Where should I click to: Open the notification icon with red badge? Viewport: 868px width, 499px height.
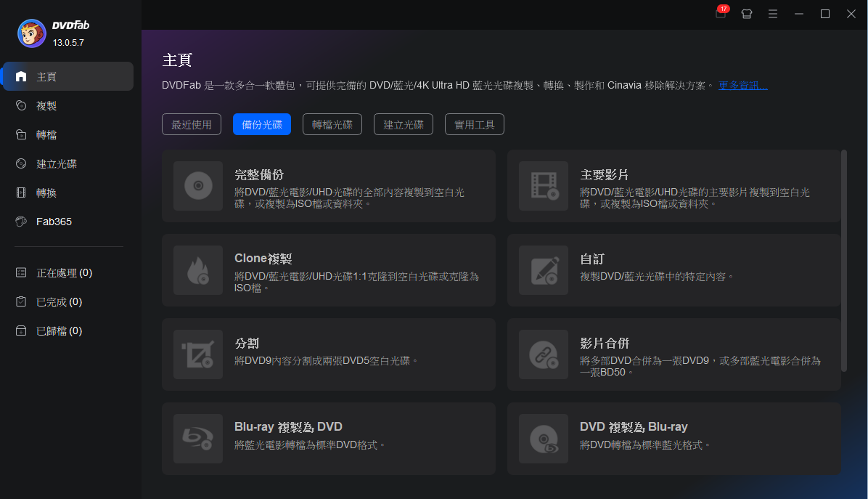point(721,14)
